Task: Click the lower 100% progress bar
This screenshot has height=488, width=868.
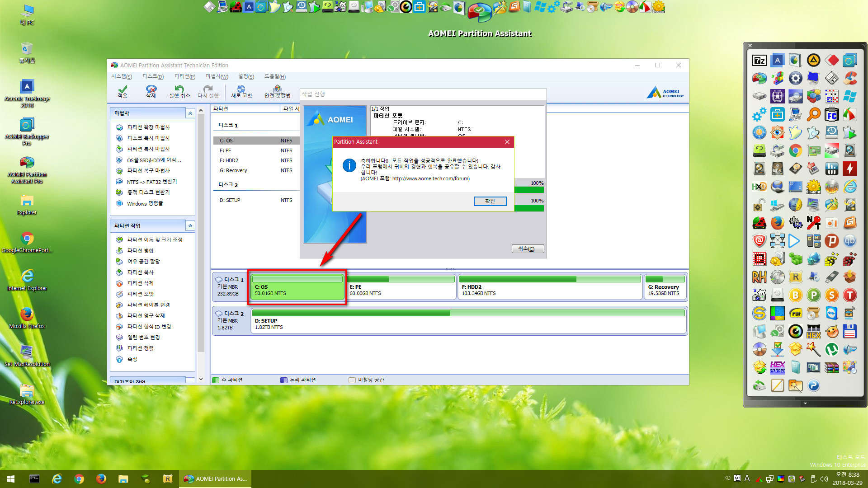Action: 529,208
